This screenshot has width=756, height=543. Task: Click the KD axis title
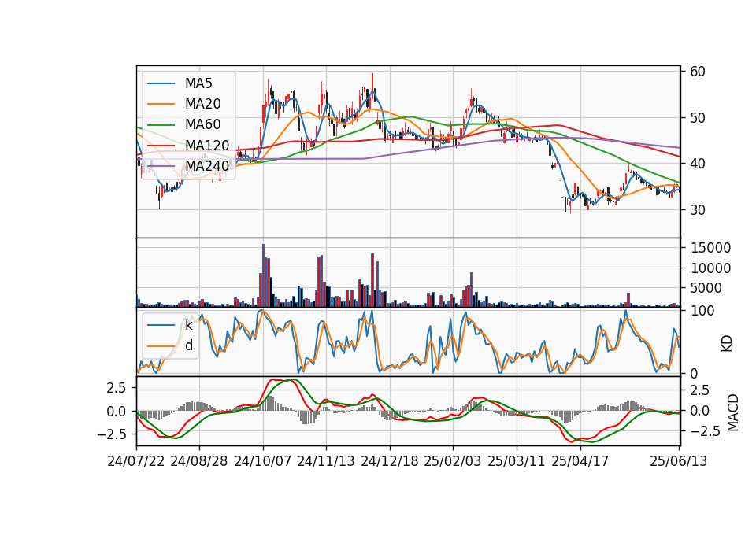727,344
